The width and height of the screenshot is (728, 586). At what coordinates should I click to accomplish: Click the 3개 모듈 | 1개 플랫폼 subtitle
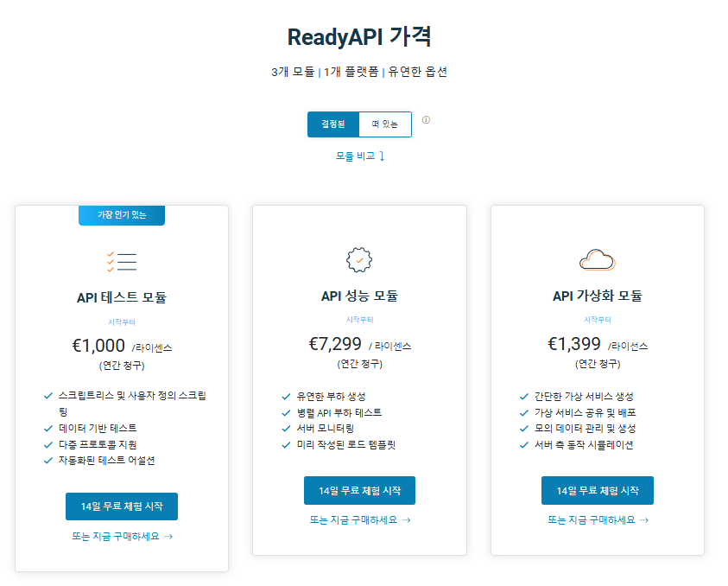pos(359,72)
